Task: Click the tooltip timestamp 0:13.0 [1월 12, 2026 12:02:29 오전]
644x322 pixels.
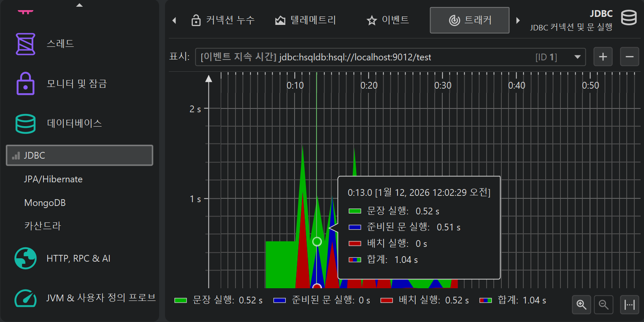Action: pos(419,193)
